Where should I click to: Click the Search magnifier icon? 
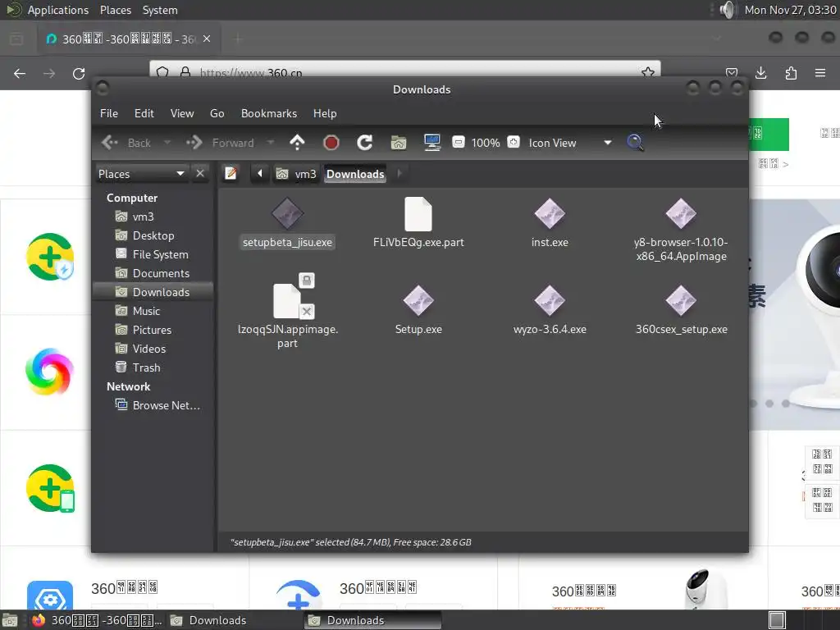coord(635,143)
